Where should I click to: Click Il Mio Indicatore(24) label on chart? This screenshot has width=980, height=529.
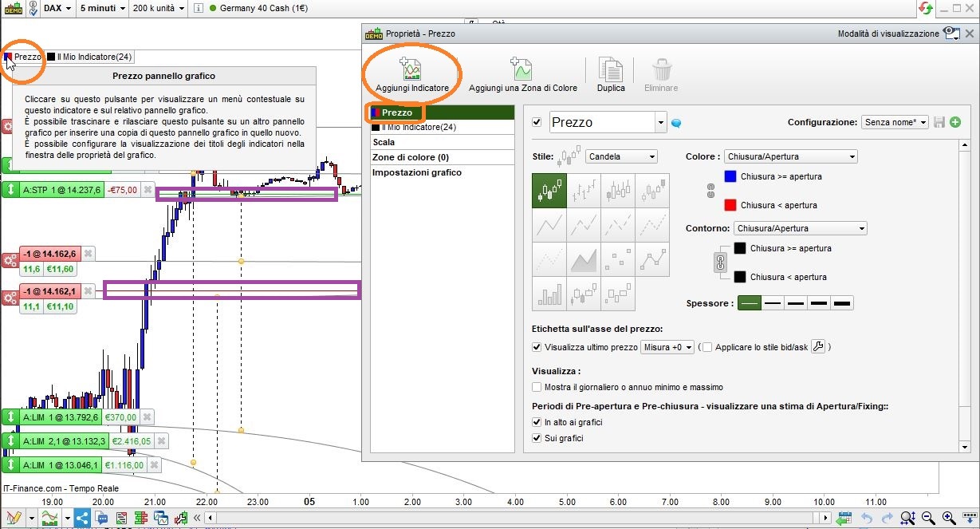(x=94, y=57)
